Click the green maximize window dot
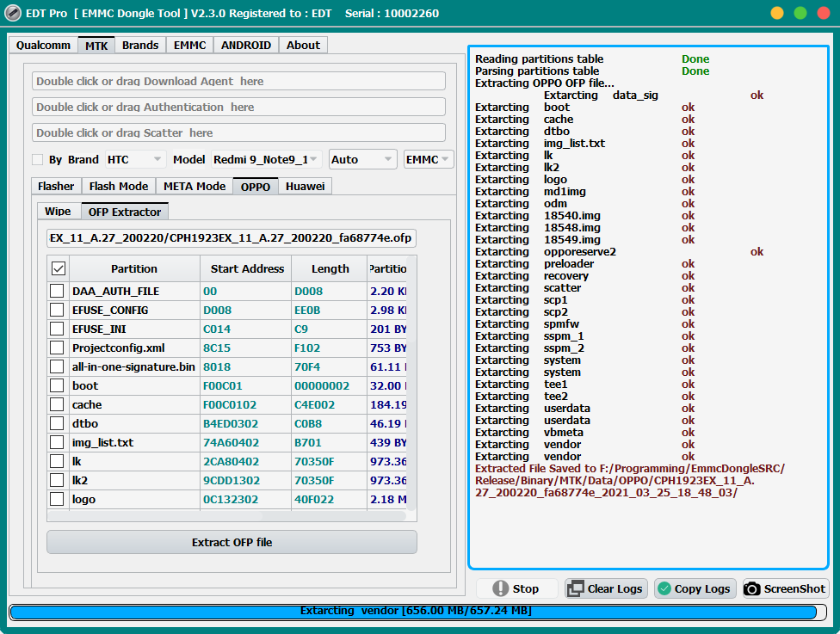 (x=800, y=13)
